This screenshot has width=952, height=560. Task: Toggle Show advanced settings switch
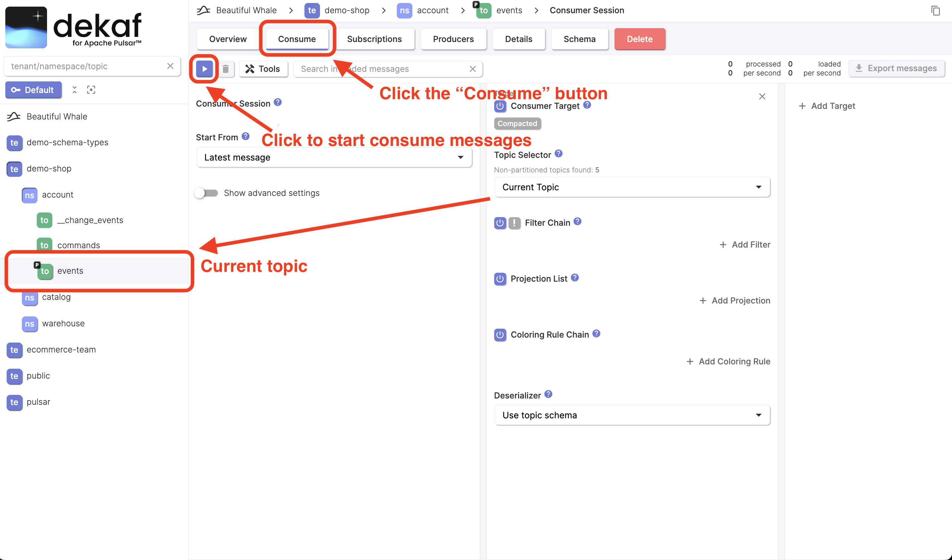click(206, 193)
